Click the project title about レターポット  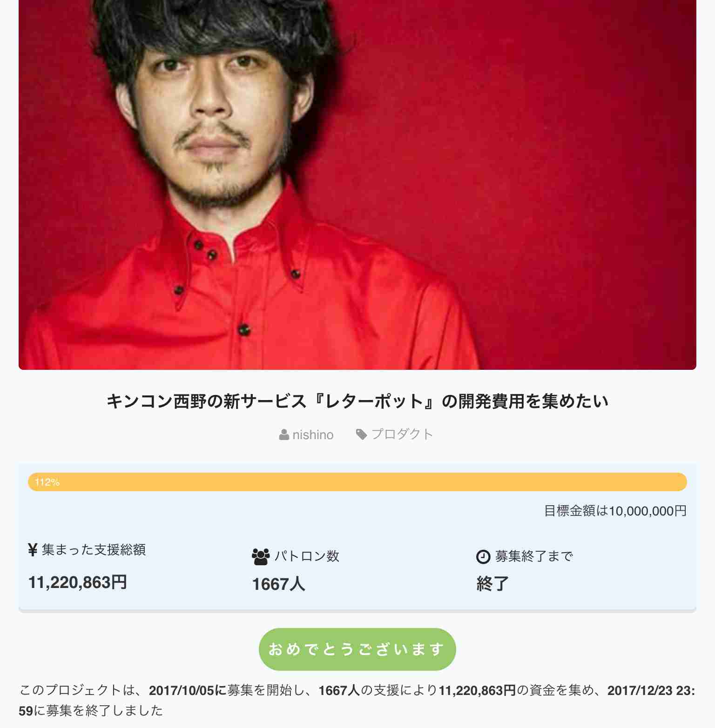(x=357, y=401)
